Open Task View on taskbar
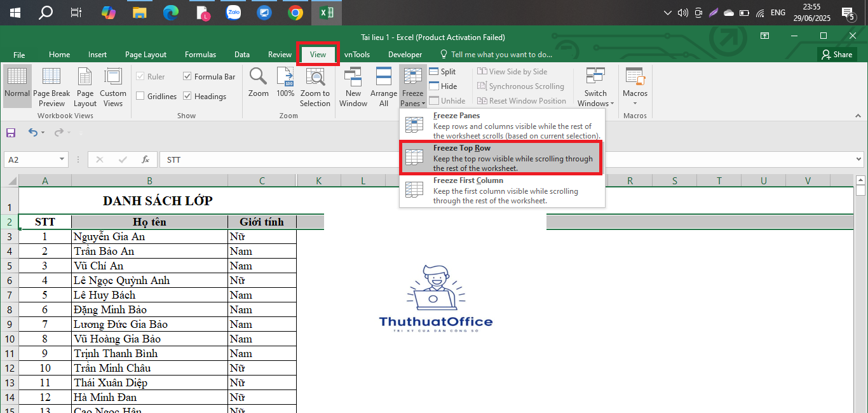The height and width of the screenshot is (413, 868). click(76, 12)
